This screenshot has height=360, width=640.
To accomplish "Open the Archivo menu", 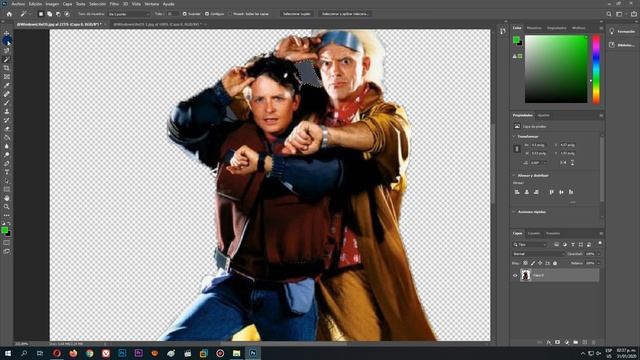I will click(x=18, y=4).
